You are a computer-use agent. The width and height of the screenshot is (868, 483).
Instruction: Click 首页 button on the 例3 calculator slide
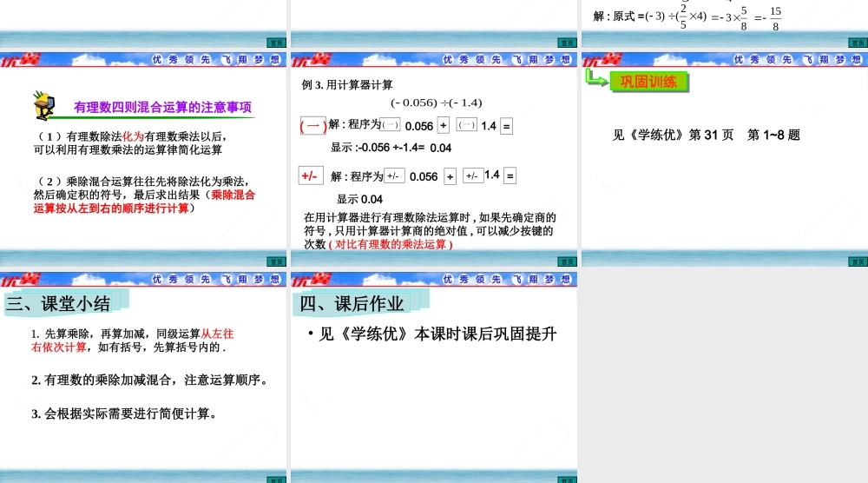click(x=567, y=261)
